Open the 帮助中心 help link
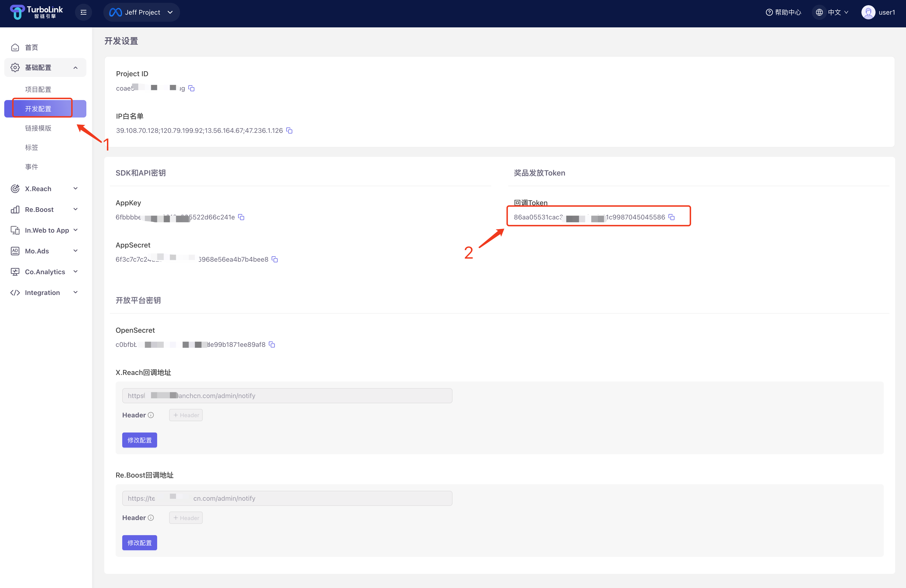 (x=783, y=12)
